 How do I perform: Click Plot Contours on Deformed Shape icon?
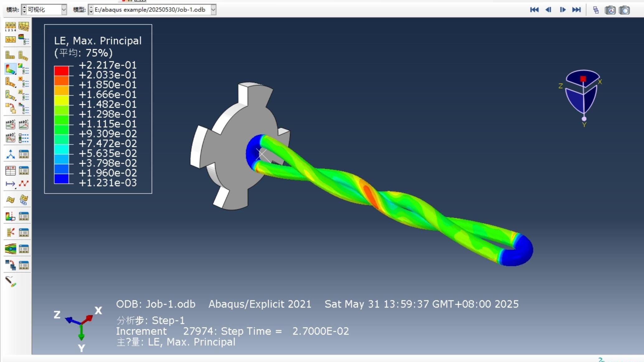point(10,69)
